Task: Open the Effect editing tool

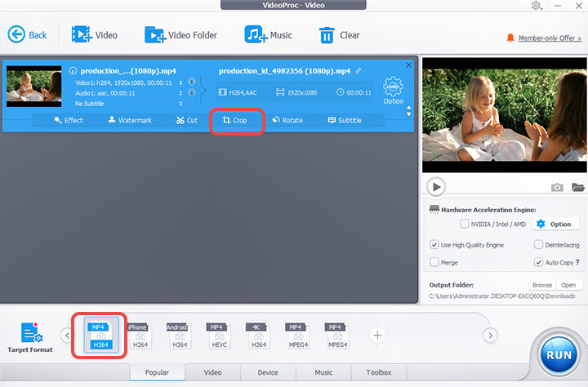Action: (69, 120)
